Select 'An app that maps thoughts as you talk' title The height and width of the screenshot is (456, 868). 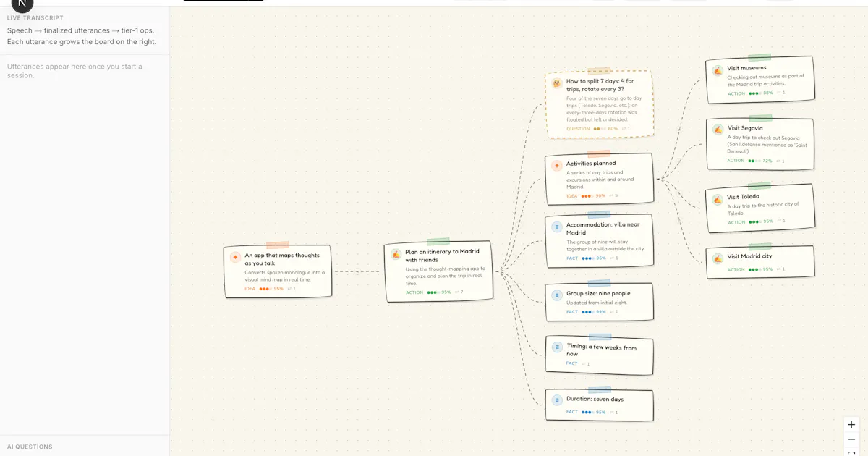point(282,259)
